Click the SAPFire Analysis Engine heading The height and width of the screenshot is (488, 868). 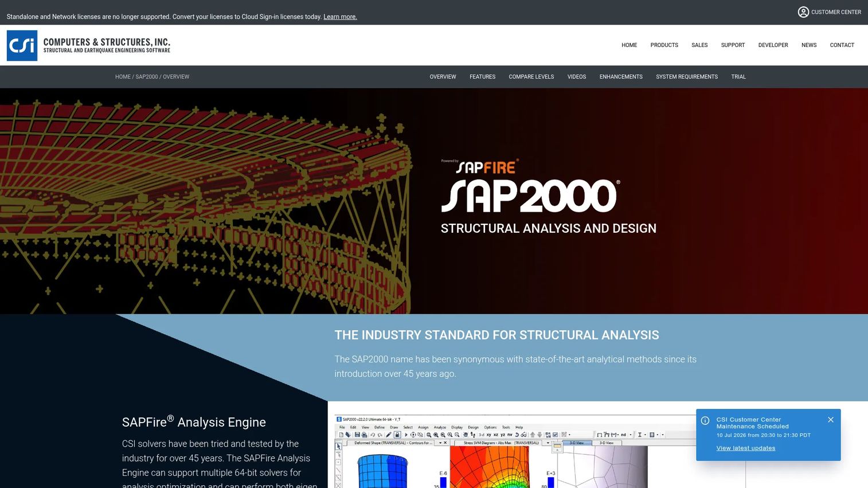tap(194, 422)
